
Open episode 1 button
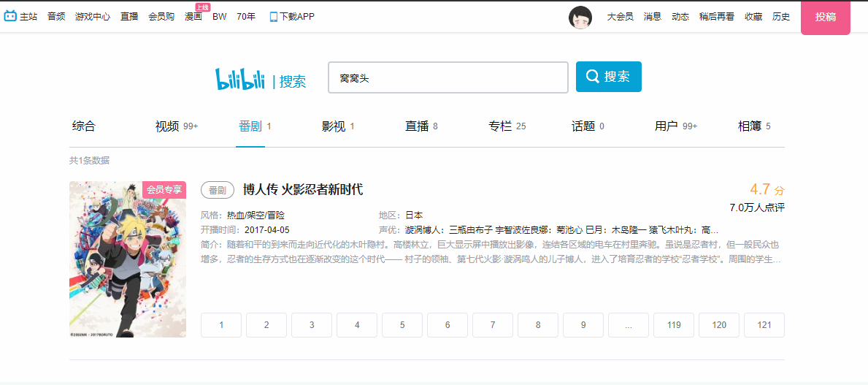(x=221, y=325)
